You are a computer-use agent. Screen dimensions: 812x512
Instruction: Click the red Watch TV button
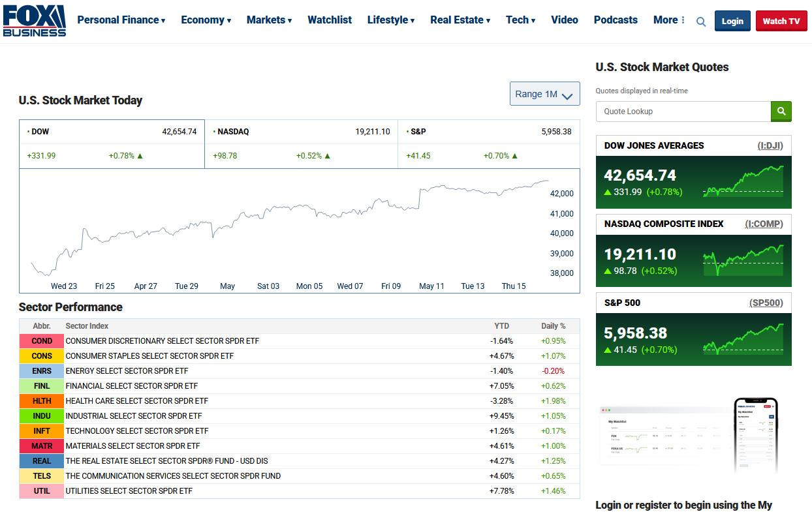point(781,21)
